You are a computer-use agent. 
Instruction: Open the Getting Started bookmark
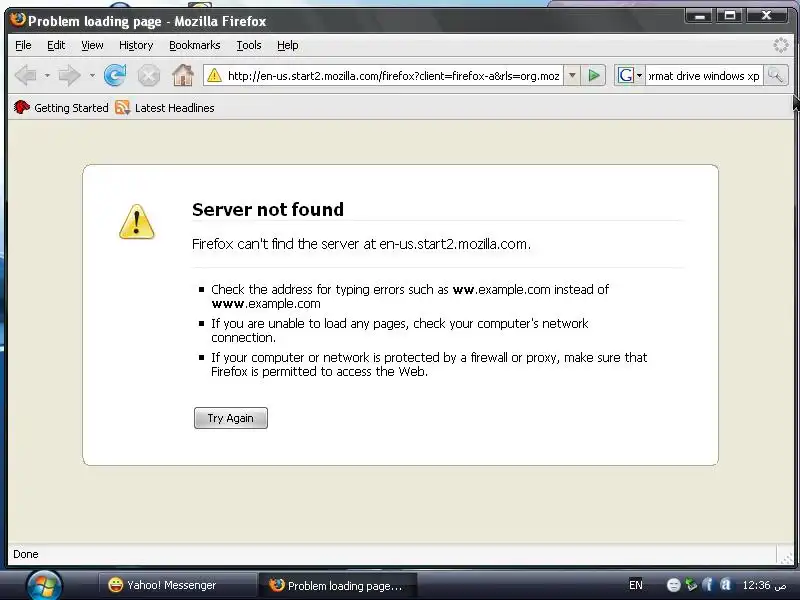tap(61, 108)
